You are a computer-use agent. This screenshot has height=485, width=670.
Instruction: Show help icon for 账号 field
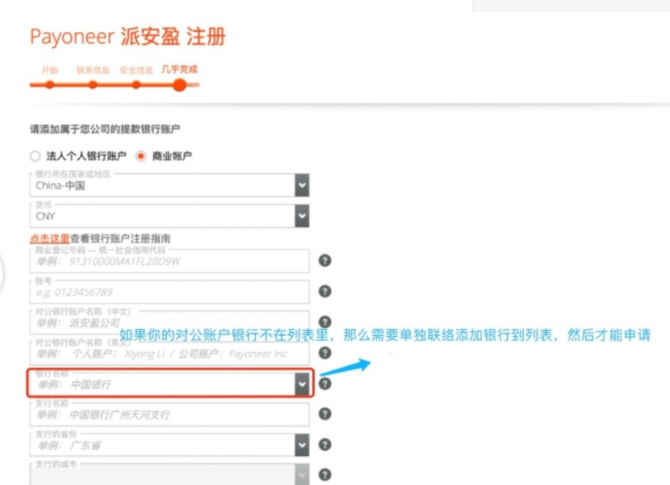pyautogui.click(x=325, y=291)
